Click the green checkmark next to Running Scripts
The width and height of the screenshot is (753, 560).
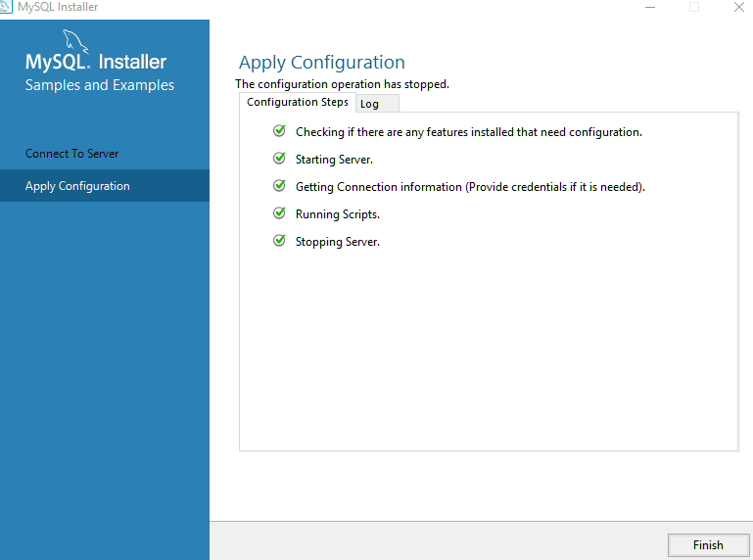click(x=279, y=213)
